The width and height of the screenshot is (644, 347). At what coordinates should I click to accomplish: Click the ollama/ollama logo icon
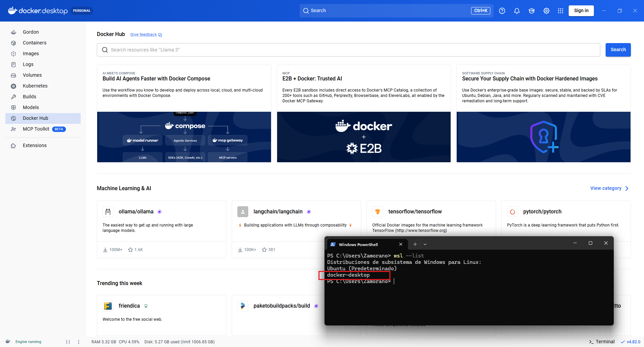[108, 212]
